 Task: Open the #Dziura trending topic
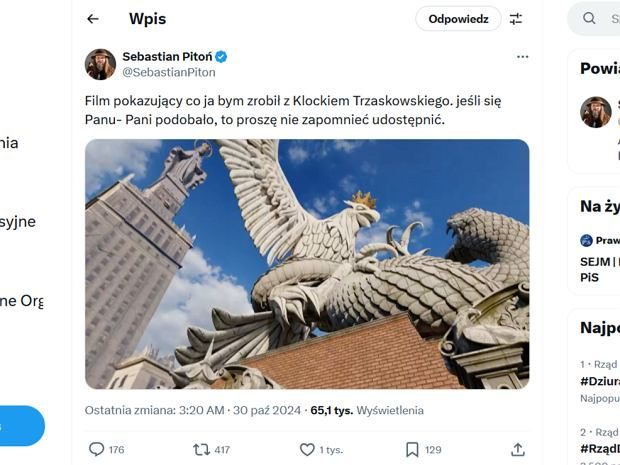[600, 381]
